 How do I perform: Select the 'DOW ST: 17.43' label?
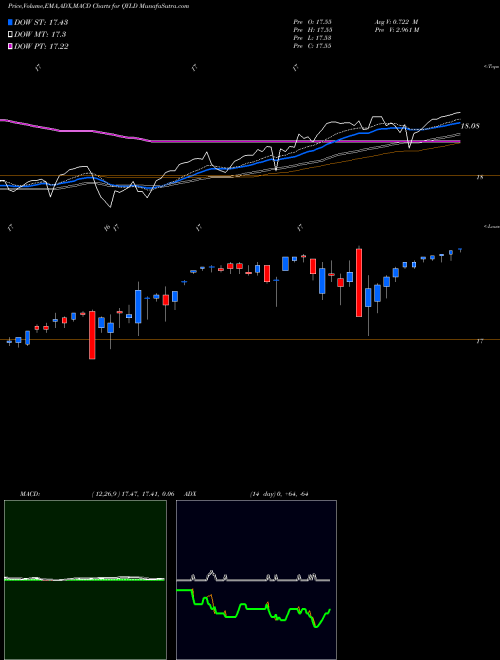click(41, 22)
